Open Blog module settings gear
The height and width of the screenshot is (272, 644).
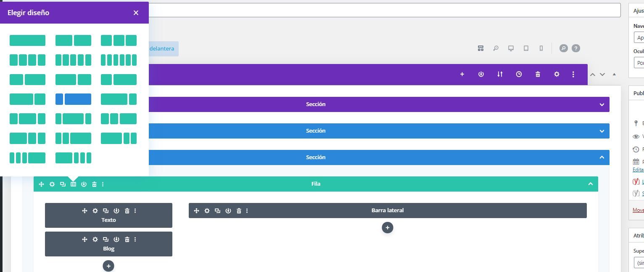click(x=95, y=239)
